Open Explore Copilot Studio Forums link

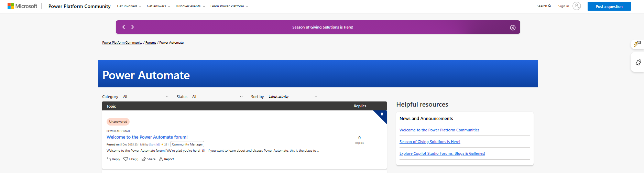(x=442, y=153)
